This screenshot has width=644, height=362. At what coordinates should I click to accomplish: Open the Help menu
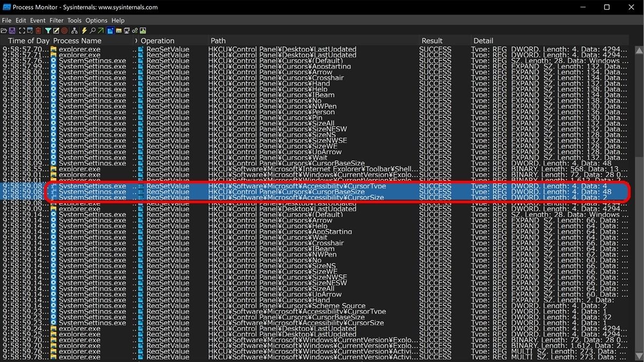pyautogui.click(x=118, y=20)
